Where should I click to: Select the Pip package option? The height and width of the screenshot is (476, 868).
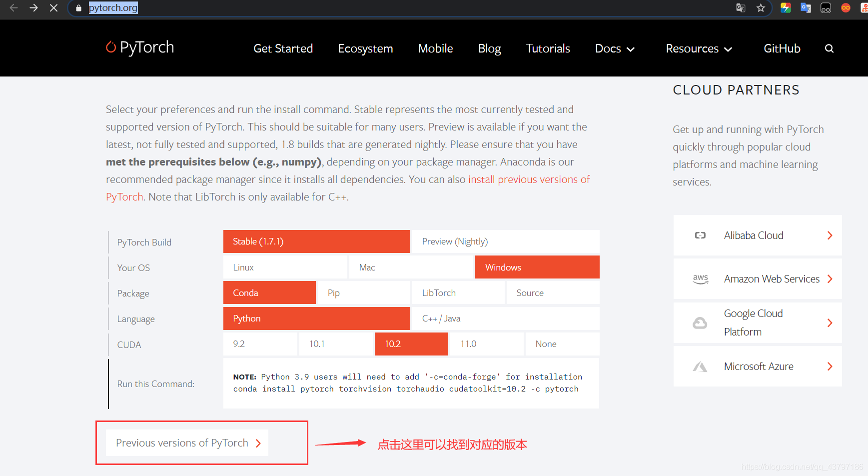[x=364, y=293]
